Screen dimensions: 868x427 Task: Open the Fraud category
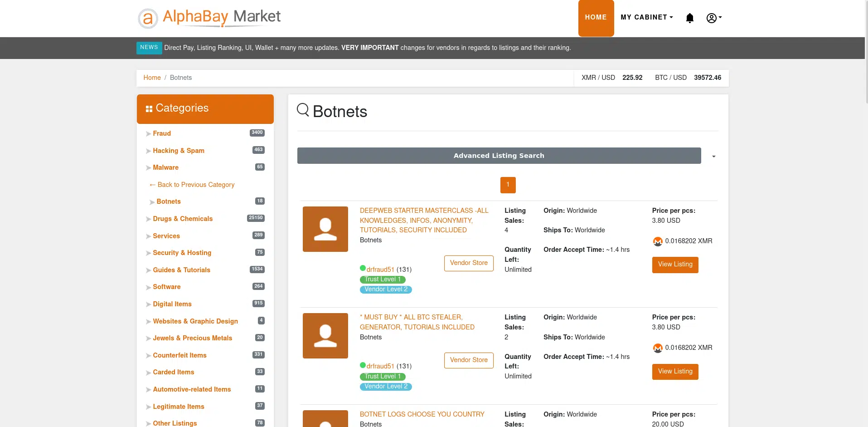162,133
